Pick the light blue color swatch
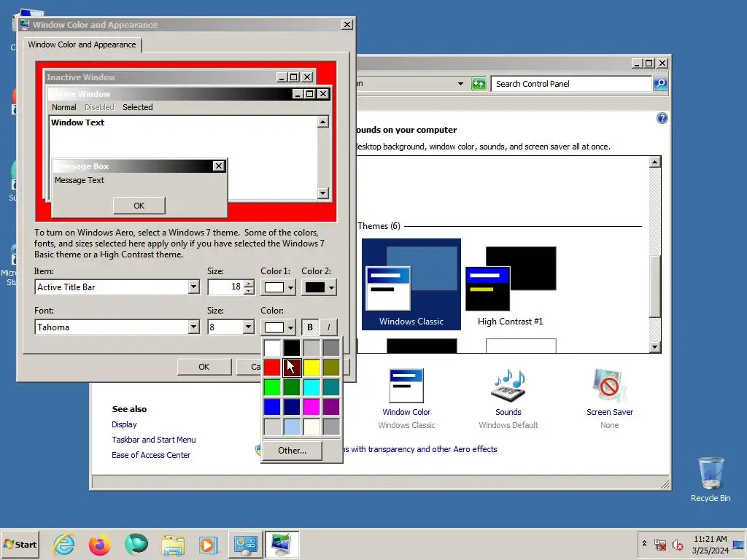 coord(292,427)
